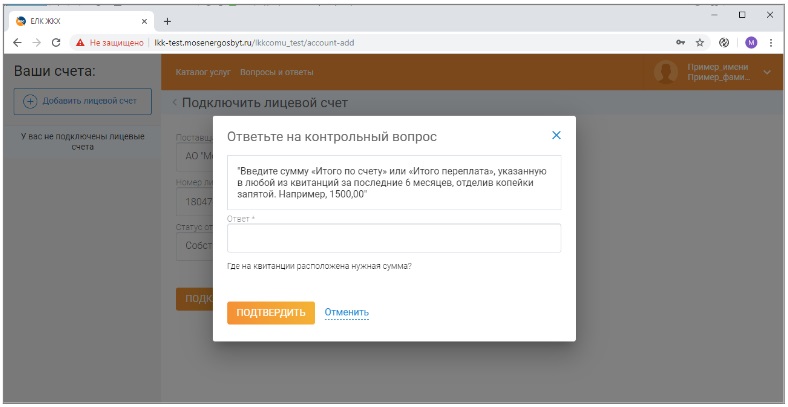788x407 pixels.
Task: Click the Отменить link
Action: (347, 313)
